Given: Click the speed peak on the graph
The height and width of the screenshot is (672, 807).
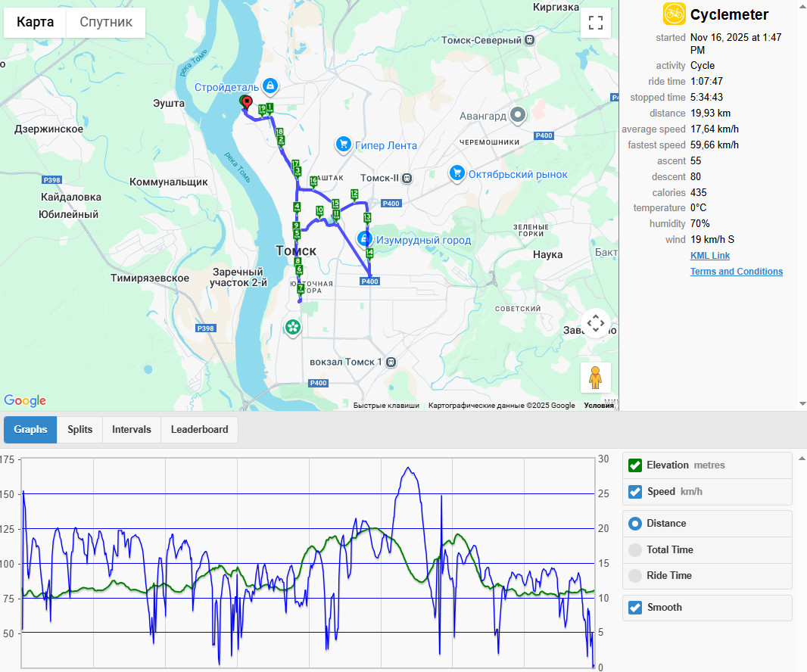Looking at the screenshot, I should [408, 468].
